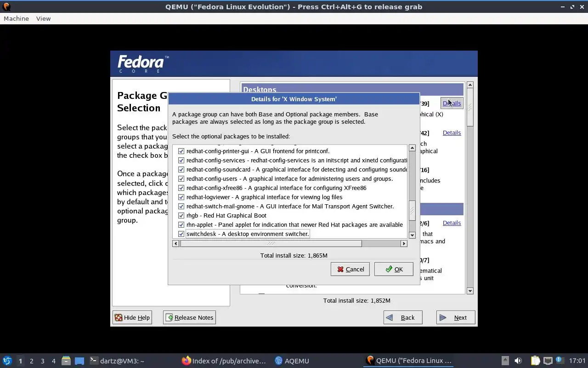Switch to workspace 4
Image resolution: width=588 pixels, height=368 pixels.
pos(53,361)
